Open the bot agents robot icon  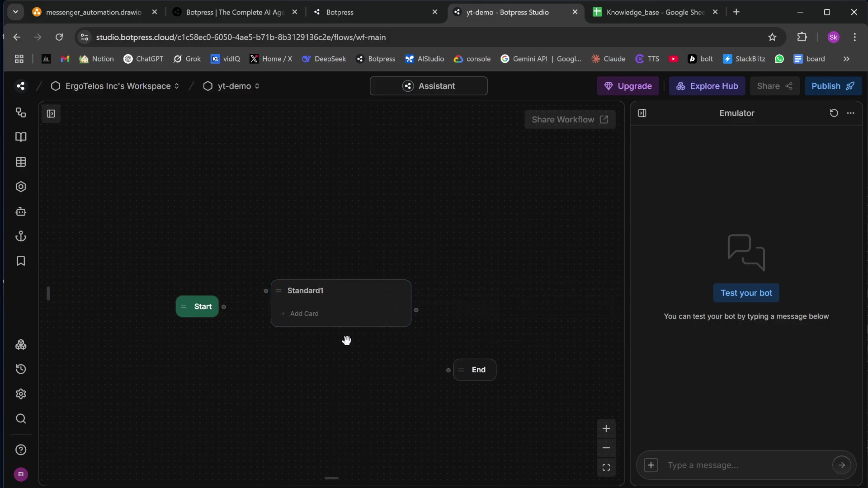21,211
